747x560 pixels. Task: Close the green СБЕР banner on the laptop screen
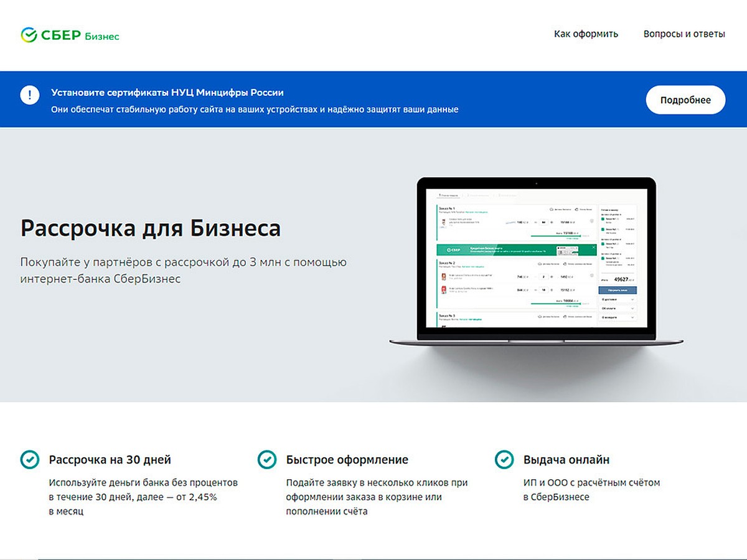coord(593,248)
